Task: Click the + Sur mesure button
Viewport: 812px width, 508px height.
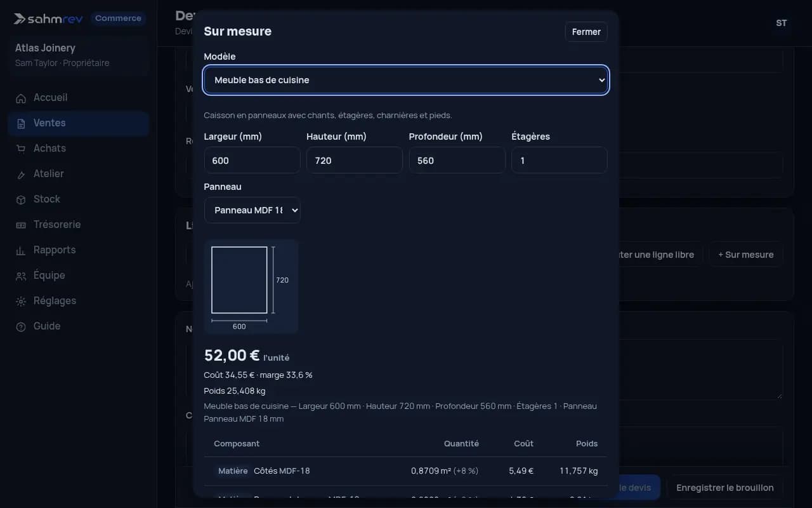Action: pos(745,255)
